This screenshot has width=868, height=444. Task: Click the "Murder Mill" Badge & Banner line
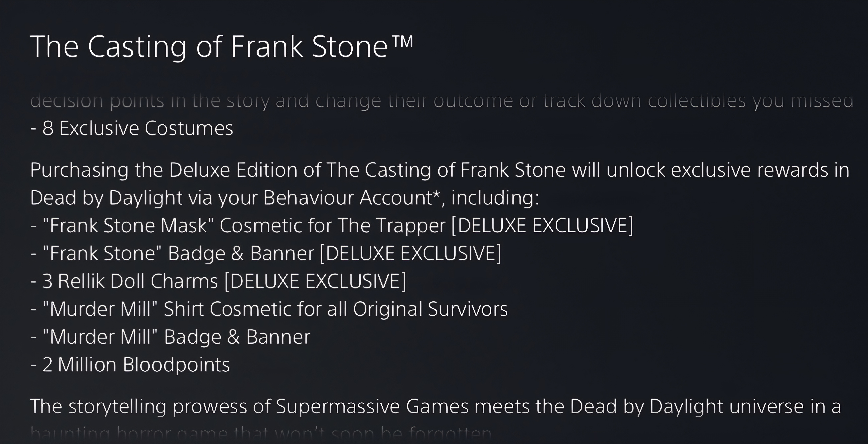tap(170, 337)
